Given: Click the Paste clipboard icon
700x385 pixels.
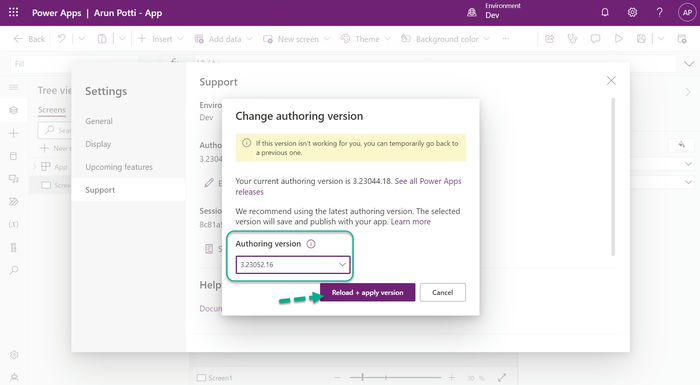Looking at the screenshot, I should coord(102,39).
